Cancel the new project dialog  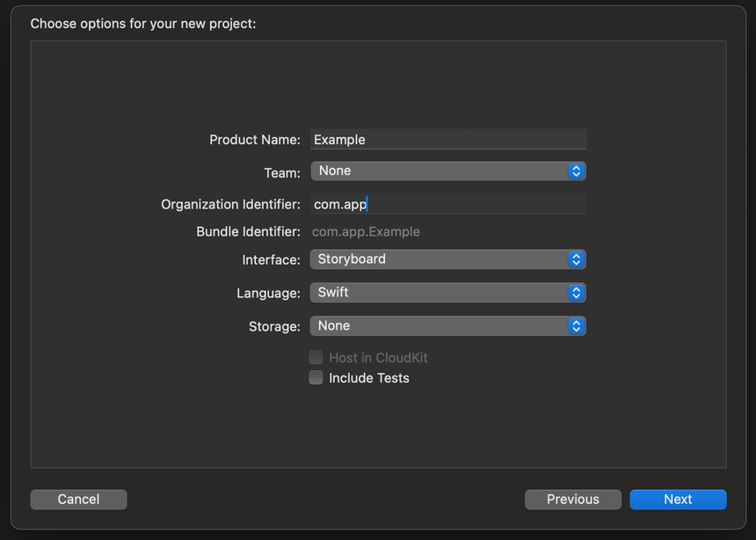click(78, 499)
